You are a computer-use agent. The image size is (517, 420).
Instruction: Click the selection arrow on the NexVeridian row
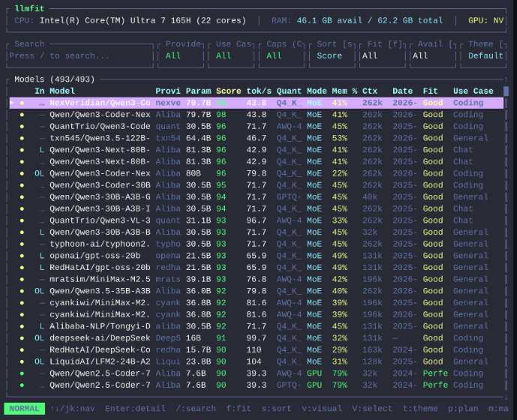[x=12, y=103]
